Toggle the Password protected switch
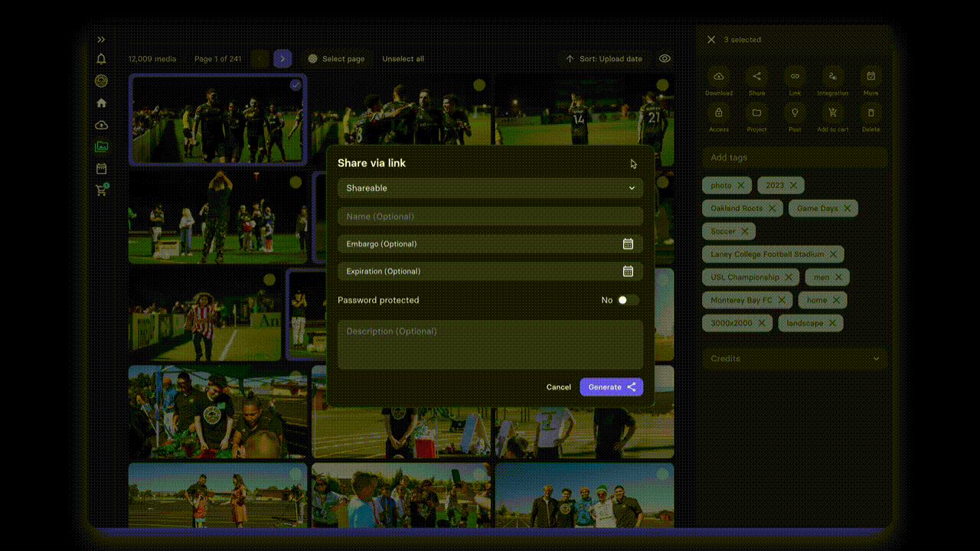 [627, 300]
